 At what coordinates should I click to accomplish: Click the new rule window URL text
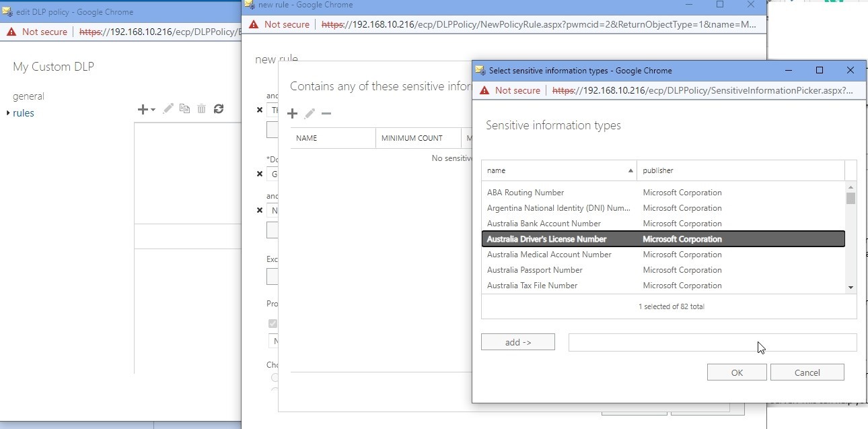[539, 24]
